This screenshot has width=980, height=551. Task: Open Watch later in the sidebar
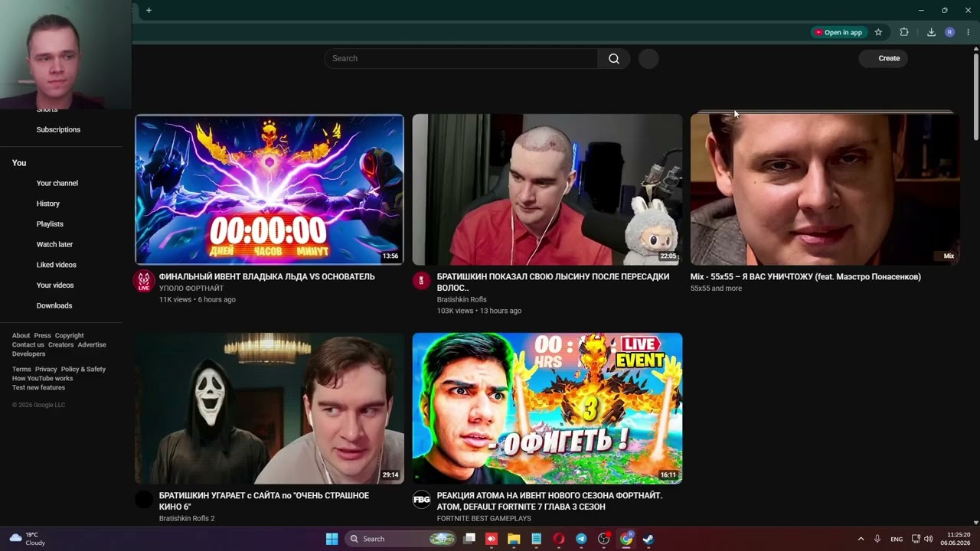click(x=54, y=244)
